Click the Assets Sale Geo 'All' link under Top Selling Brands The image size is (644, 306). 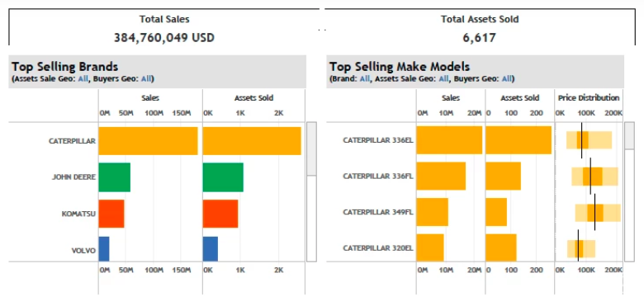pyautogui.click(x=83, y=78)
